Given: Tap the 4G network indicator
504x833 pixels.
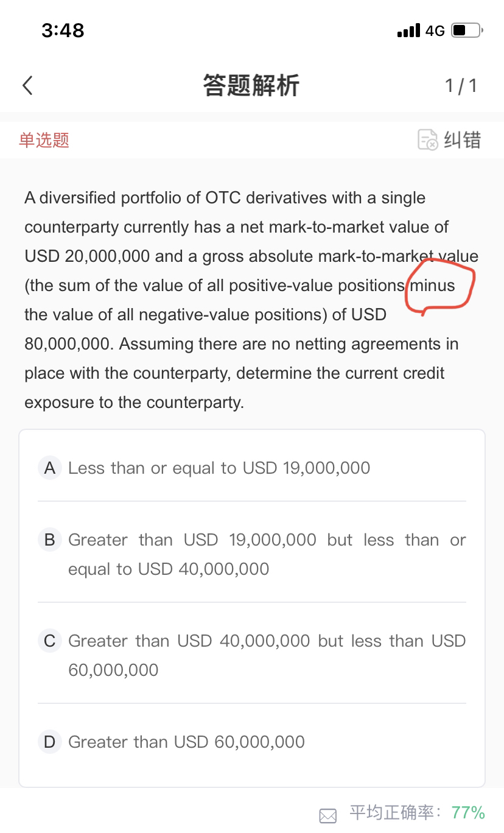Looking at the screenshot, I should 435,30.
